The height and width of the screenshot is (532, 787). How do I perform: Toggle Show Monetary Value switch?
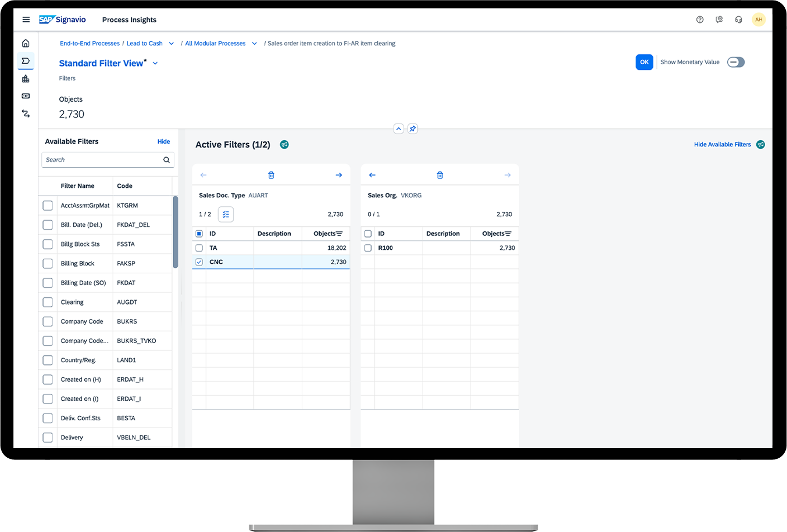(x=736, y=62)
